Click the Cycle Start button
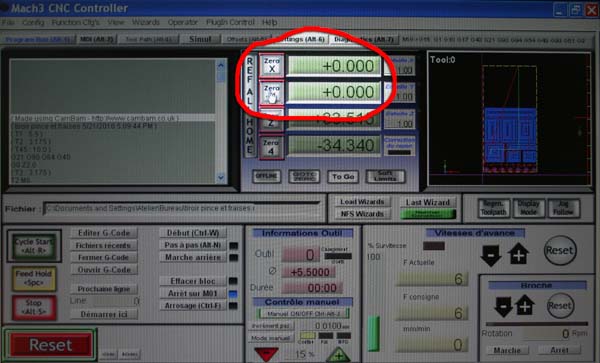 tap(34, 246)
